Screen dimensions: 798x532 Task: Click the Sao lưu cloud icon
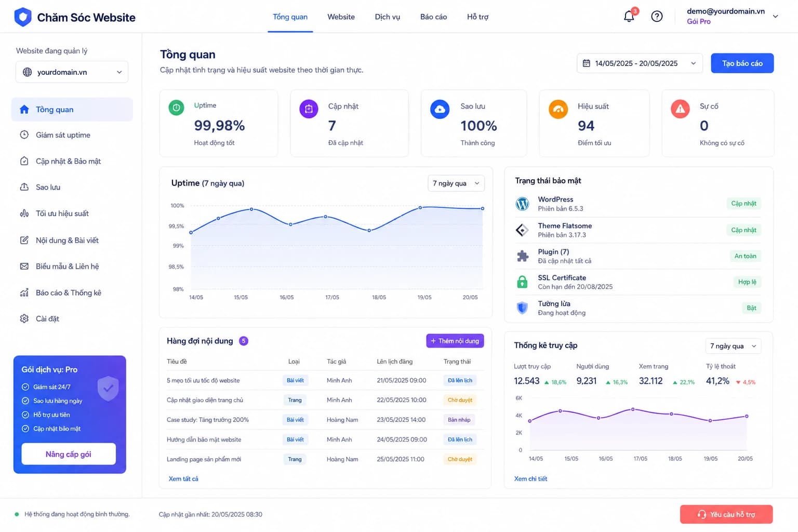click(x=440, y=109)
